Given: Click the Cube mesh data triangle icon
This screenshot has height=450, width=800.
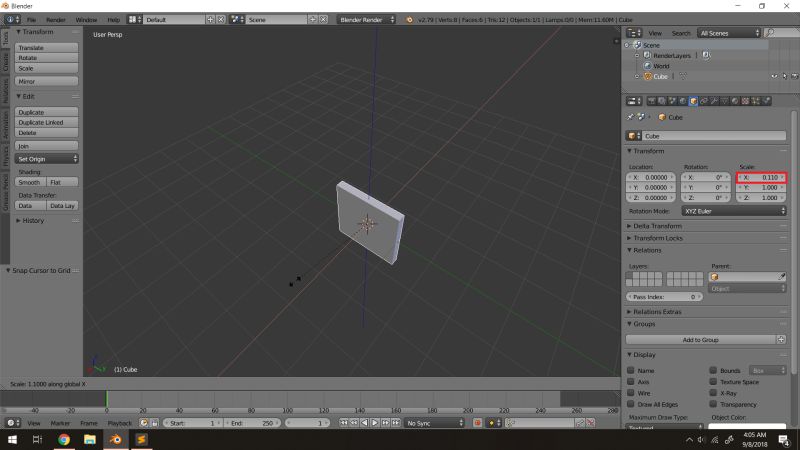Looking at the screenshot, I should (683, 76).
